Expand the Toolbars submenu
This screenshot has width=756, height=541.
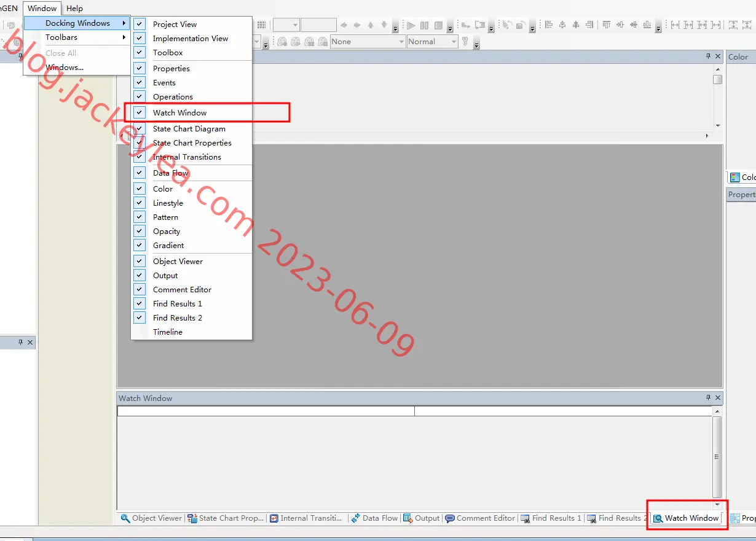(x=77, y=37)
